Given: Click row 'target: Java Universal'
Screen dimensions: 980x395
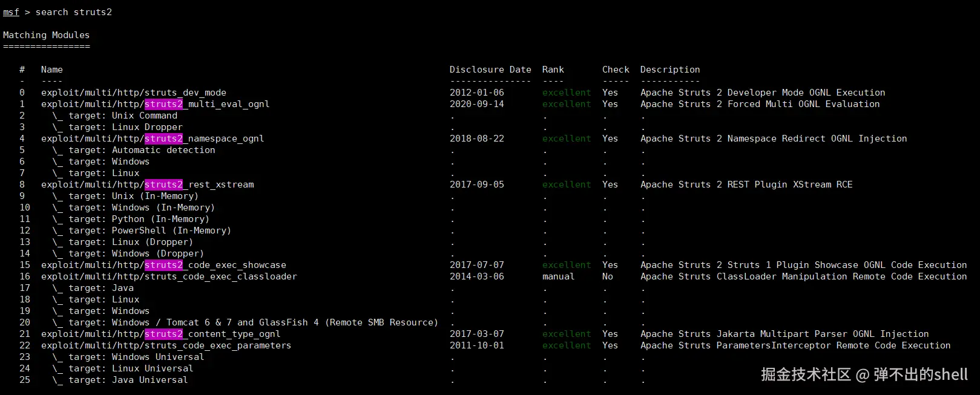Looking at the screenshot, I should pyautogui.click(x=120, y=380).
